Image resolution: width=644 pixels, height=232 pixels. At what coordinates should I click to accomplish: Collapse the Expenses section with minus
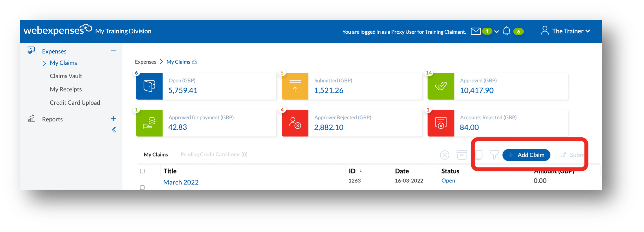tap(113, 51)
